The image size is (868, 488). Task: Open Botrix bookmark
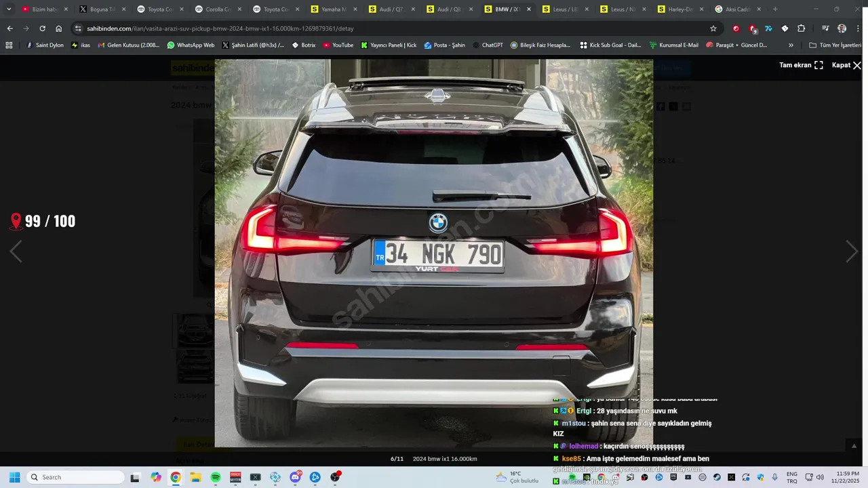(304, 45)
